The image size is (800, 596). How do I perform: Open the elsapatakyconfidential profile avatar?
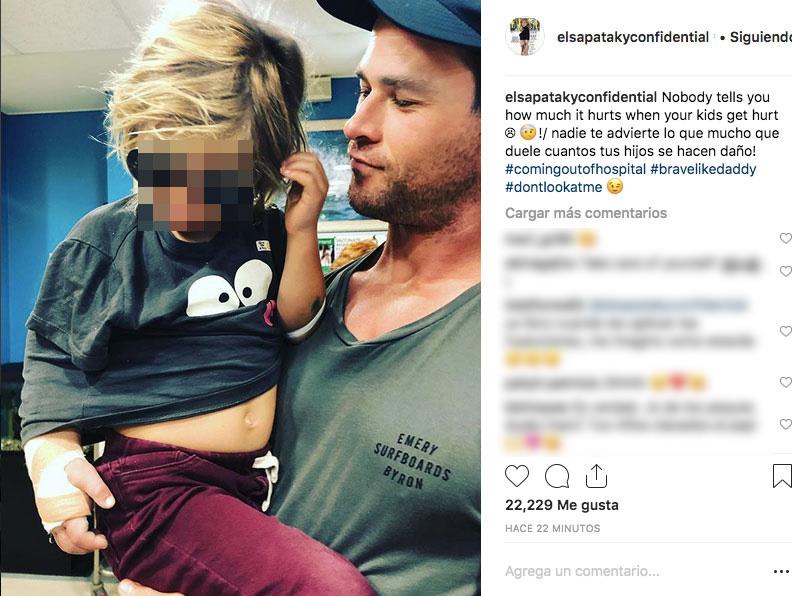(x=524, y=37)
